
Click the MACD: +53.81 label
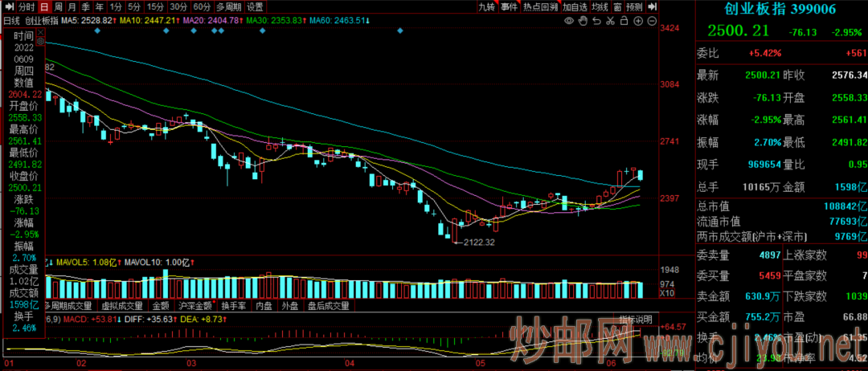click(x=92, y=320)
